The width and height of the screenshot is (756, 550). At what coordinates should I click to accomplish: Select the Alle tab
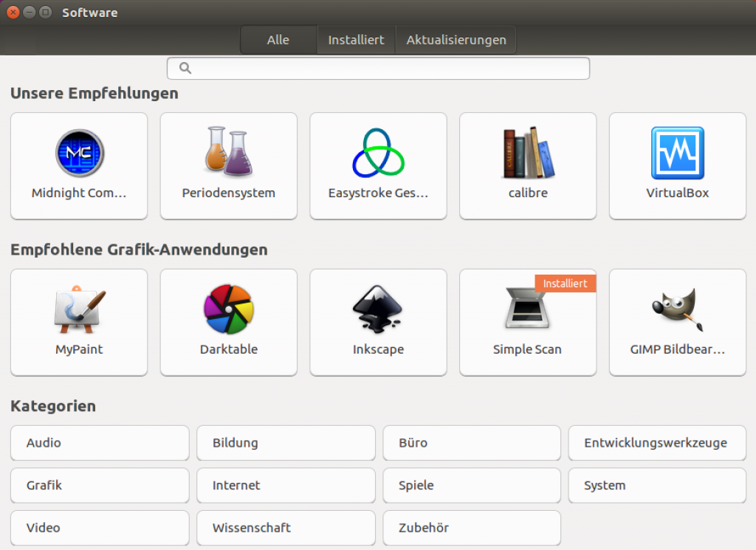pyautogui.click(x=278, y=39)
